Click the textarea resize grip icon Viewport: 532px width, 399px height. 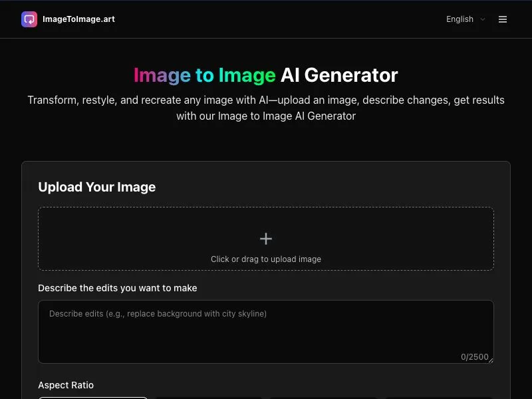coord(491,360)
